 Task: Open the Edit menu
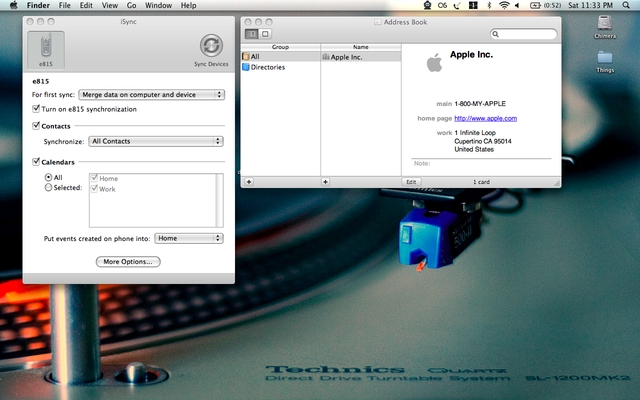point(86,5)
